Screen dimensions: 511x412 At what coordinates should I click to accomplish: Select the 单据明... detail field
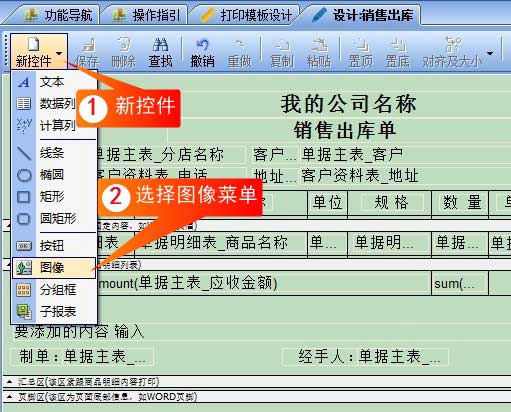click(x=384, y=242)
